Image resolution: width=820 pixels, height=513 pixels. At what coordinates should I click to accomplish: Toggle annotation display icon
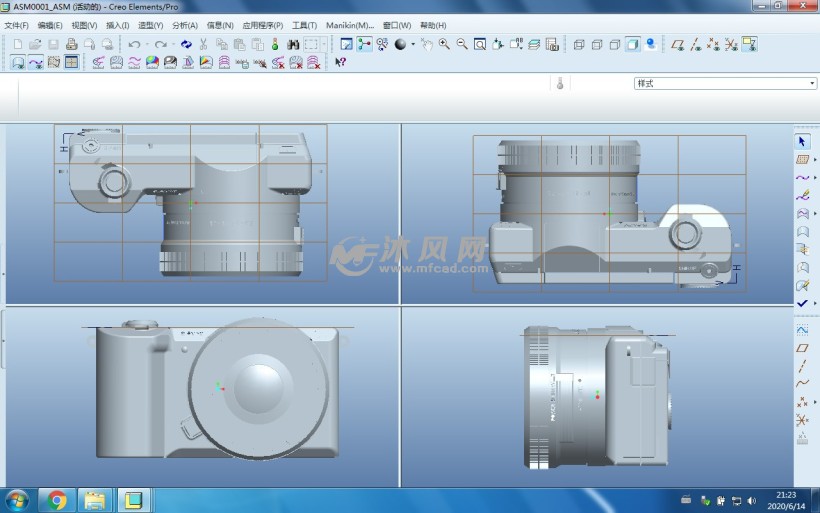pyautogui.click(x=749, y=44)
